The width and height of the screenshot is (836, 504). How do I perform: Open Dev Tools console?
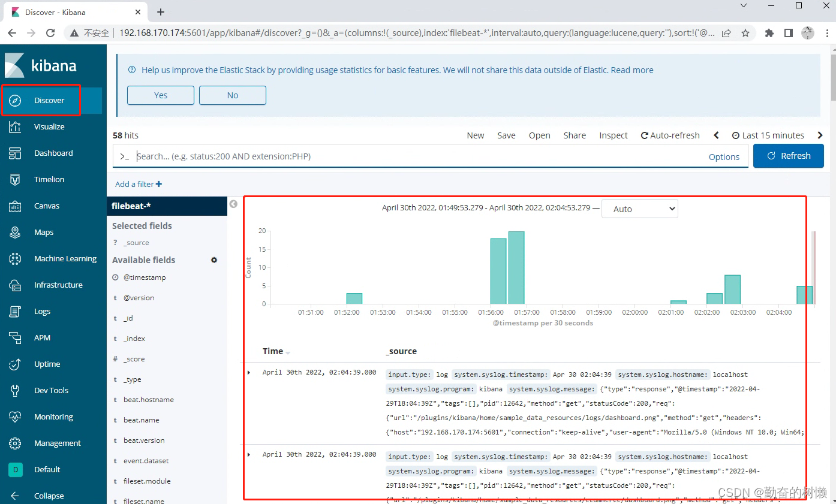point(51,390)
